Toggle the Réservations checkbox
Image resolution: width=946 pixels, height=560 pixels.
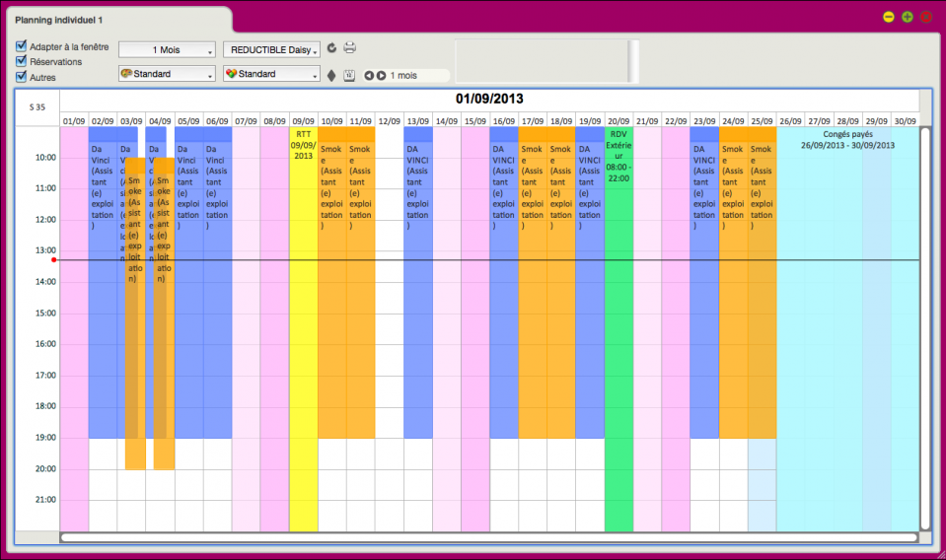pyautogui.click(x=21, y=61)
